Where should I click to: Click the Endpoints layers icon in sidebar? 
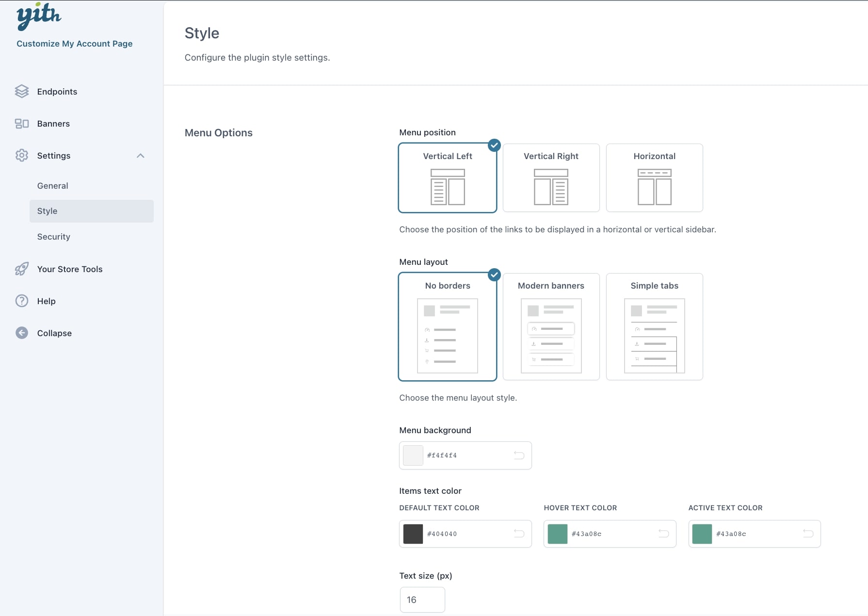click(22, 92)
